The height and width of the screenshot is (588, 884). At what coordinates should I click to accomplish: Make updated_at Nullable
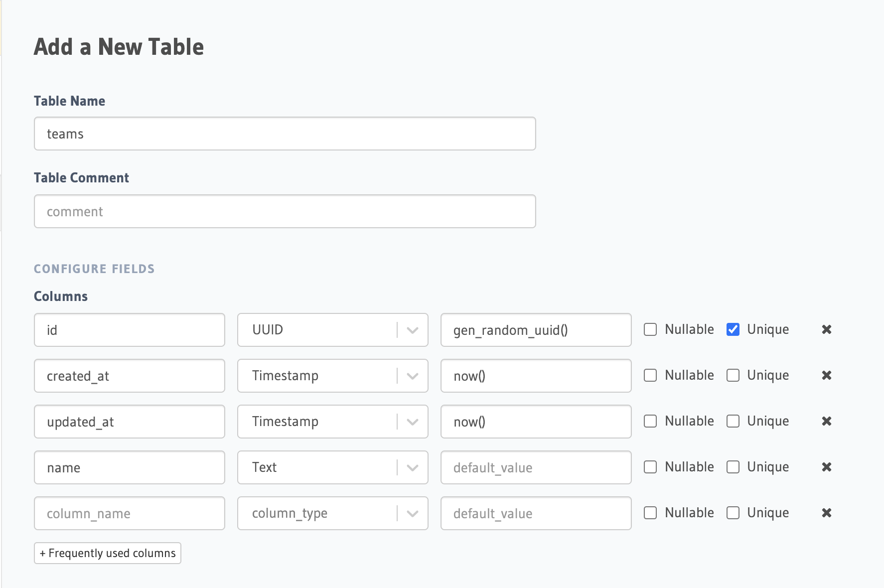(x=650, y=421)
